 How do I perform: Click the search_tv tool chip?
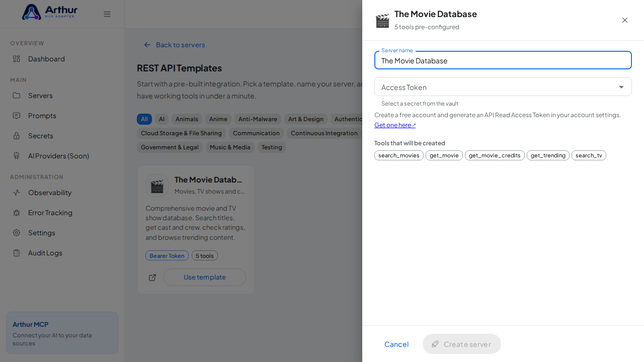pyautogui.click(x=589, y=155)
